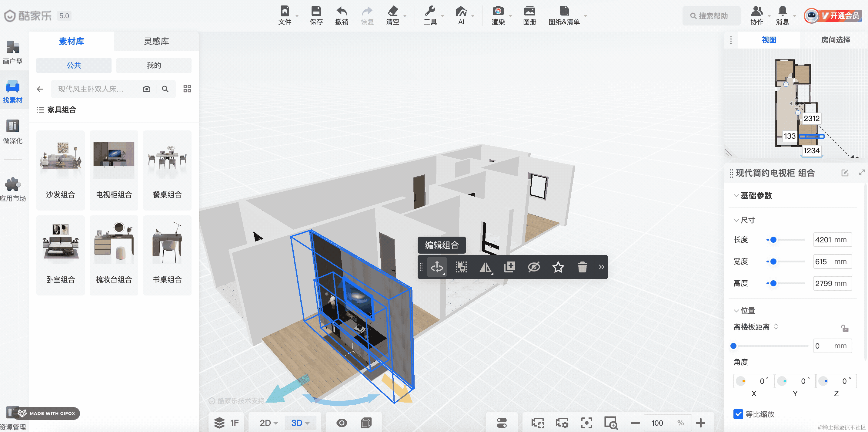Switch to the 素材库 tab
Viewport: 868px width, 432px height.
click(72, 41)
